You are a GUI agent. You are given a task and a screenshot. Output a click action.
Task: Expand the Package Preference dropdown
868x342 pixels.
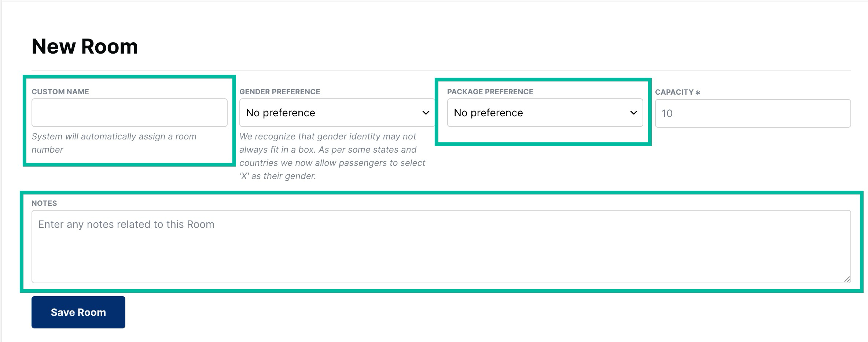(545, 113)
